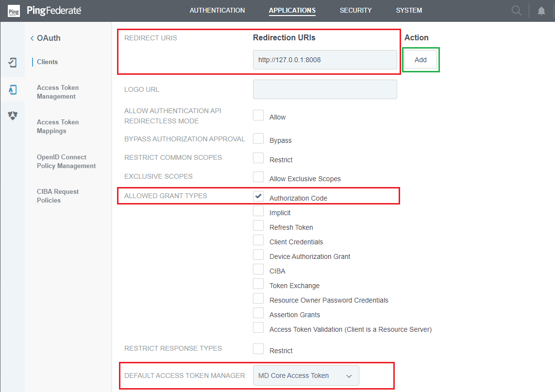Click the Action column header
The width and height of the screenshot is (555, 392).
[417, 37]
